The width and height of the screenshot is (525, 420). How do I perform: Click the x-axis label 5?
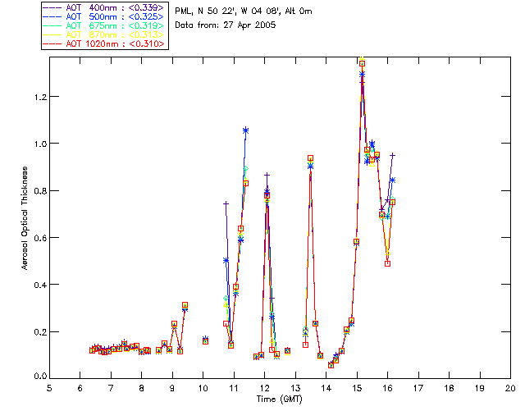pos(49,388)
